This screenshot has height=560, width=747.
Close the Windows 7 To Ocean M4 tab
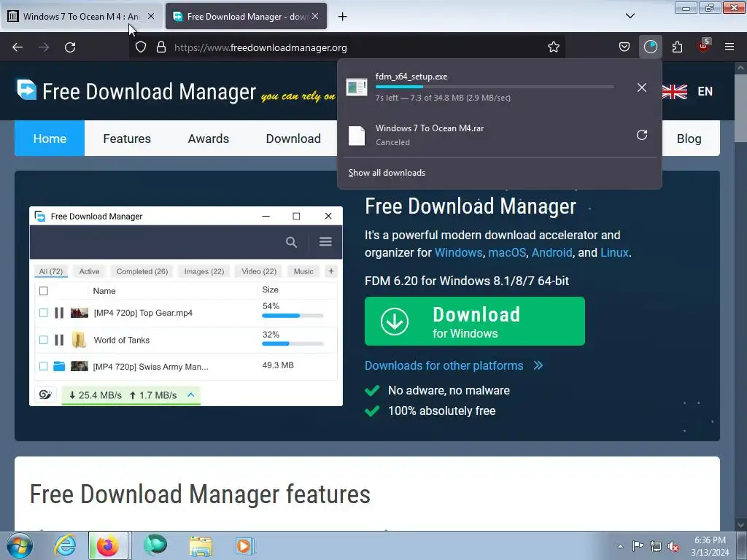pos(151,16)
